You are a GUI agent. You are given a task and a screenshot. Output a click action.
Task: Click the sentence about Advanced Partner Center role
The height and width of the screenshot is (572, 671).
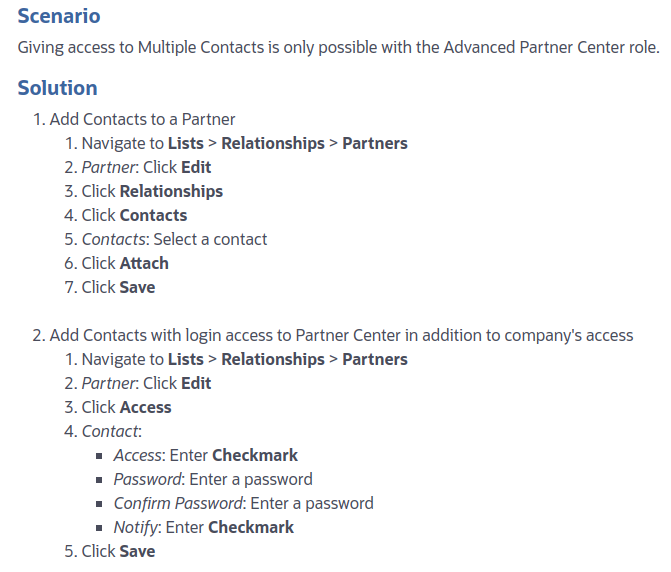click(339, 48)
